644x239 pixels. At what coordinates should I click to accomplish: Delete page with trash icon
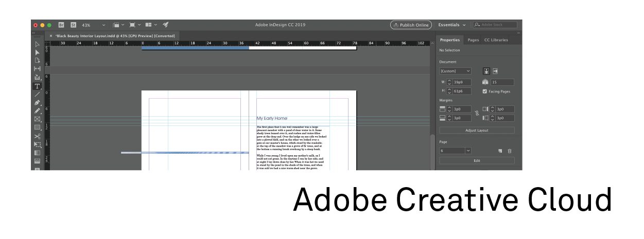click(510, 151)
